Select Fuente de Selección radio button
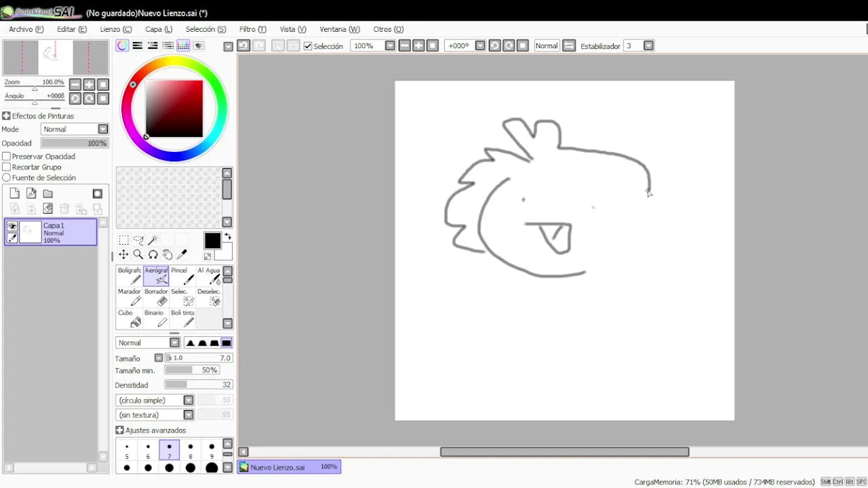 [x=6, y=178]
